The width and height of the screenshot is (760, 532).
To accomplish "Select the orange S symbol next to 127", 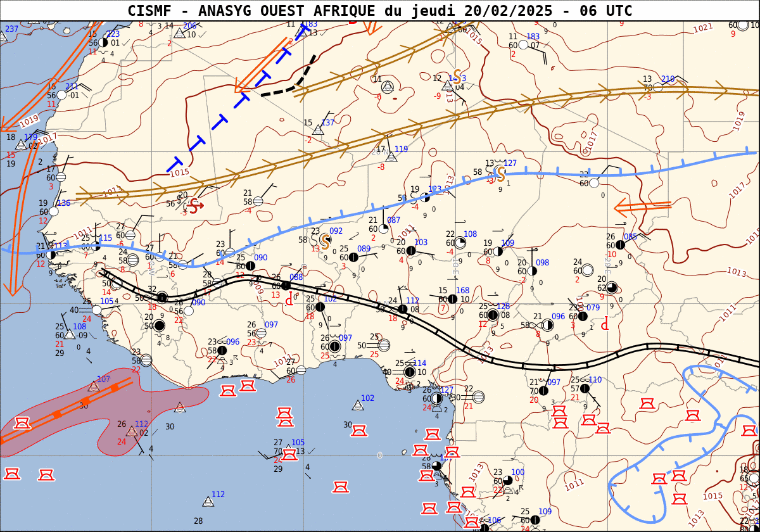I will coord(500,172).
